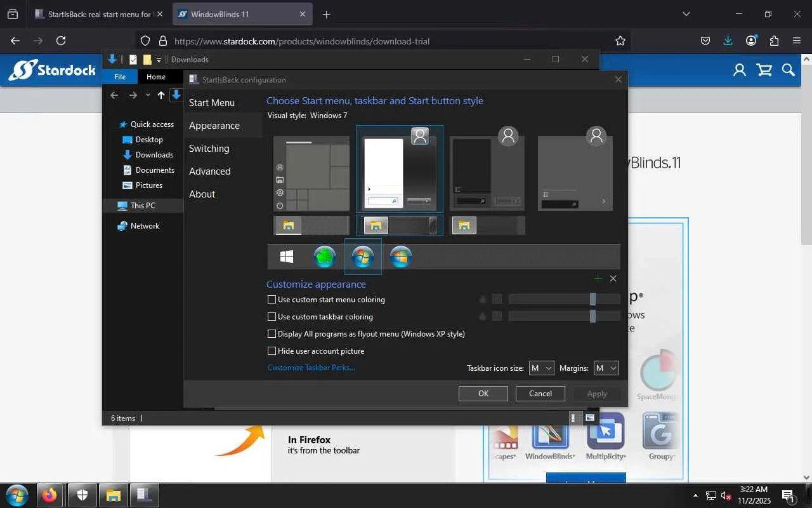Adjust the start menu coloring opacity slider

pos(593,299)
